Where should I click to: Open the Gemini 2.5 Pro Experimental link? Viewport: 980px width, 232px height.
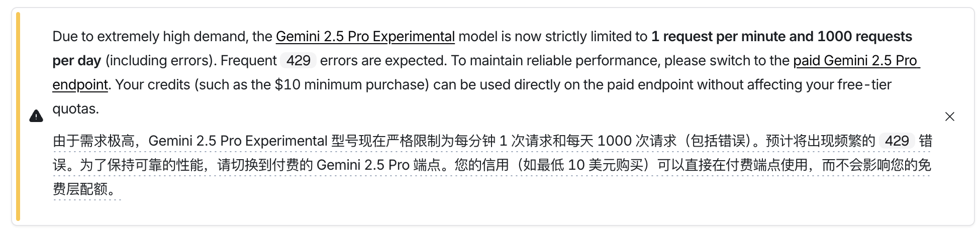365,37
